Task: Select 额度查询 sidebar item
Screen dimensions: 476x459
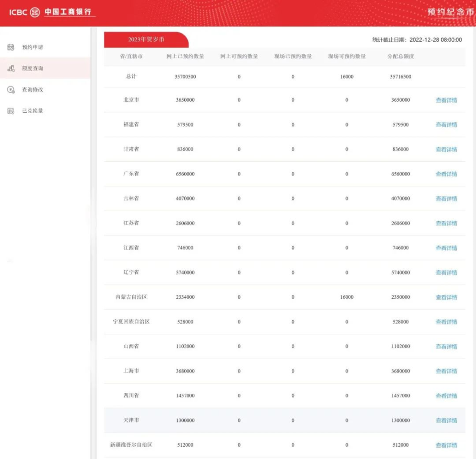Action: click(45, 68)
